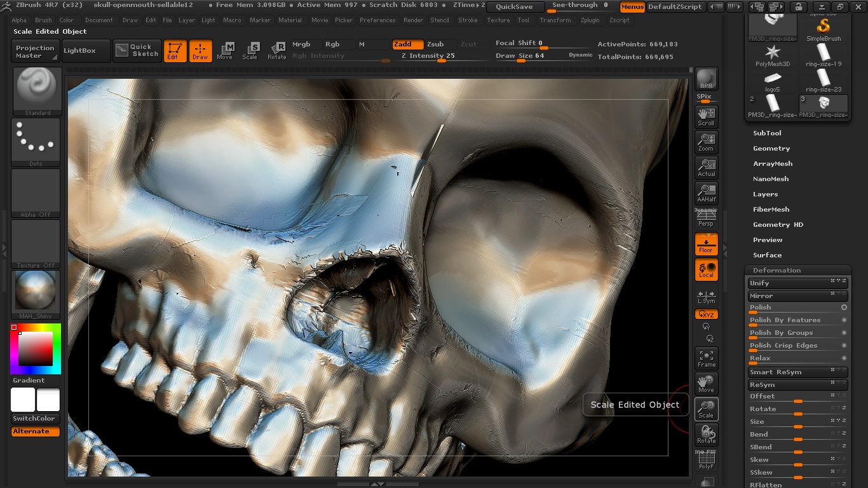Select the PolyMesh3D tool thumbnail

click(772, 54)
